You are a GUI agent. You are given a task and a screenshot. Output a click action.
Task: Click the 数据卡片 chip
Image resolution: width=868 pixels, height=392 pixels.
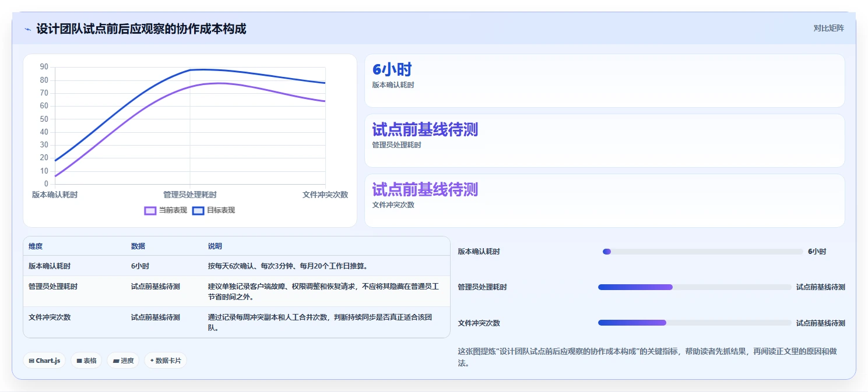(166, 361)
